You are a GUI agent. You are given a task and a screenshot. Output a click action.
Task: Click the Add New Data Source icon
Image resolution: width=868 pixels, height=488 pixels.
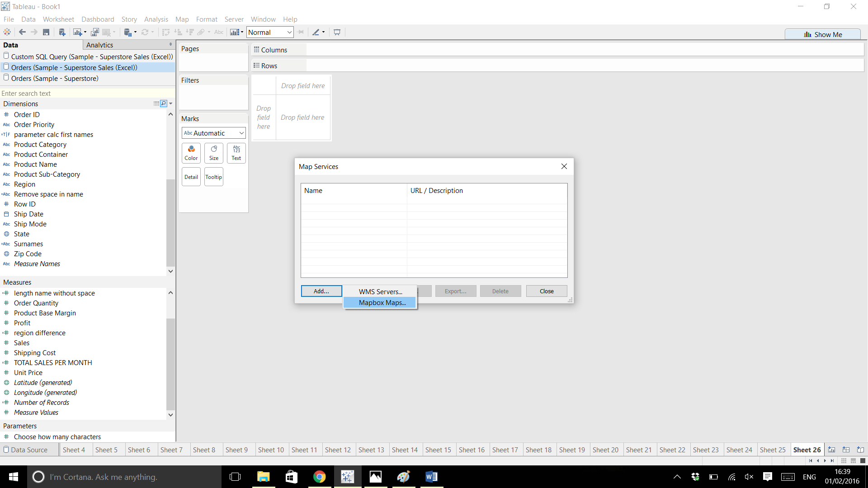(62, 32)
